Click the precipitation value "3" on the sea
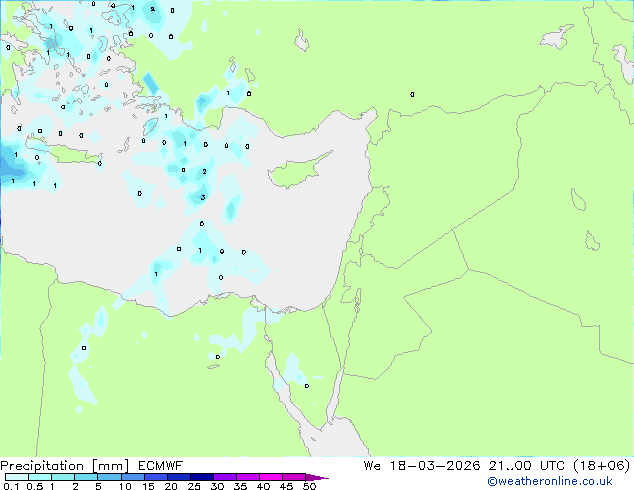The width and height of the screenshot is (634, 490). coord(203,197)
